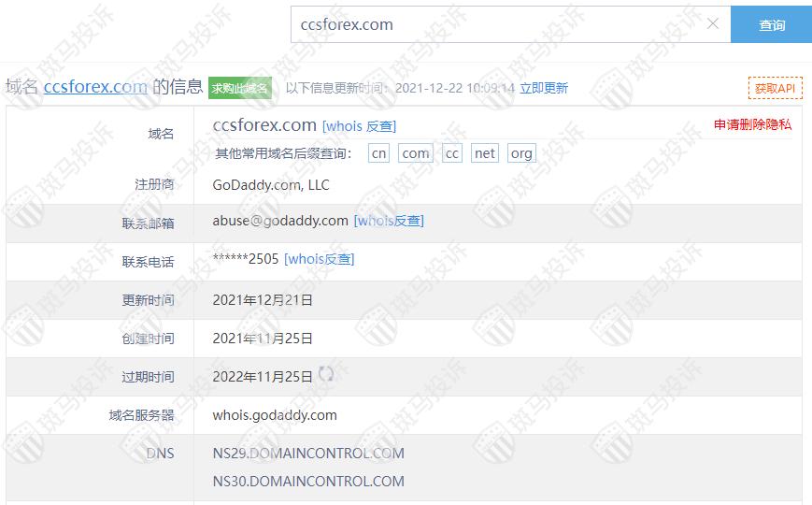The width and height of the screenshot is (812, 505).
Task: Select the net suffix query box
Action: (x=485, y=153)
